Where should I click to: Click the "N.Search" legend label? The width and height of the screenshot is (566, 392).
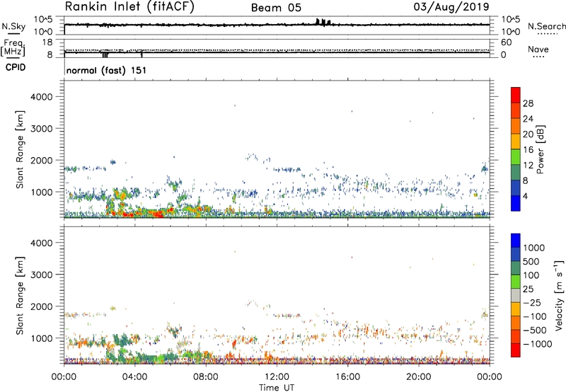click(x=546, y=26)
